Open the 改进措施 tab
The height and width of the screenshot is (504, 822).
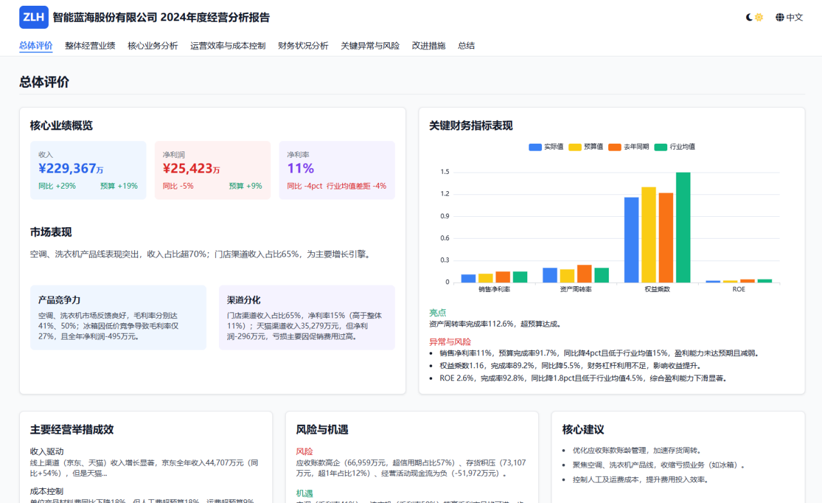(428, 46)
